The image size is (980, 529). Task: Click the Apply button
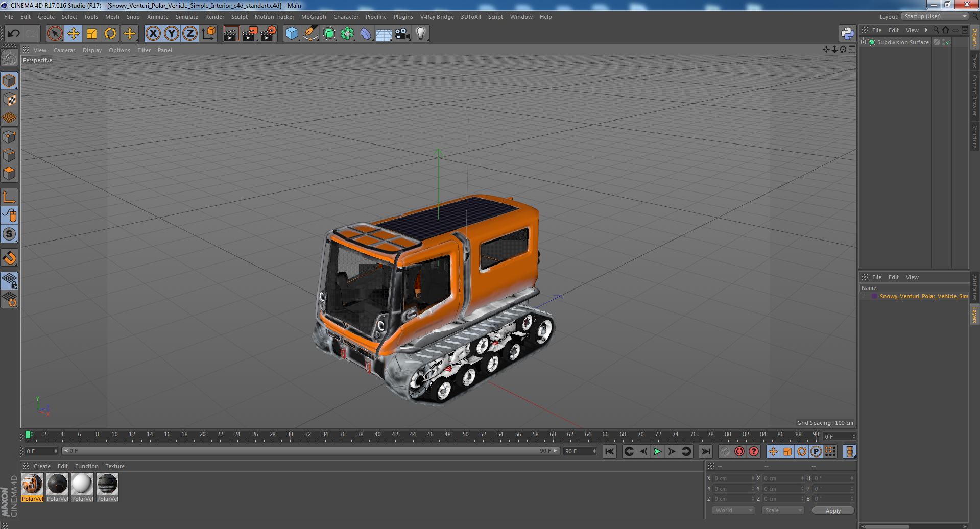pyautogui.click(x=833, y=510)
